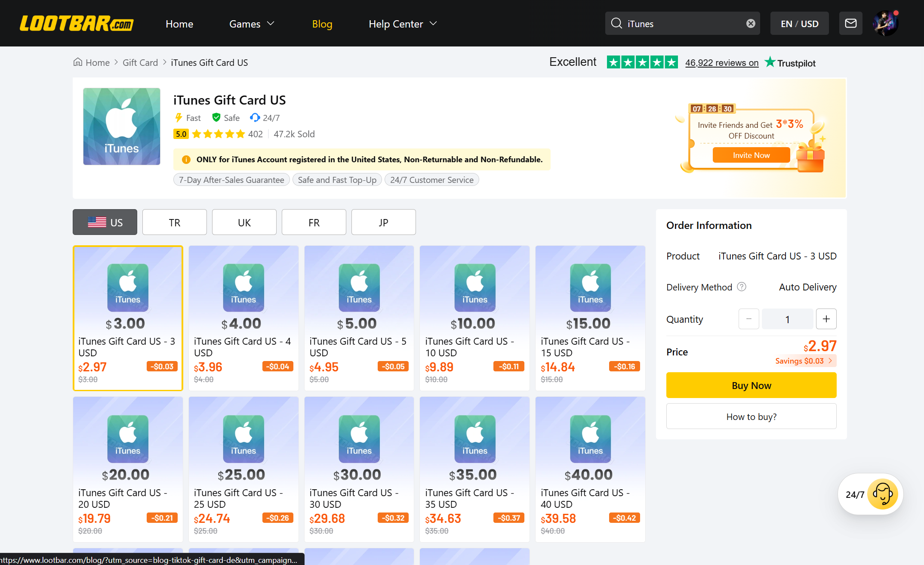924x565 pixels.
Task: Select the $35.00 iTunes gift card
Action: point(475,469)
